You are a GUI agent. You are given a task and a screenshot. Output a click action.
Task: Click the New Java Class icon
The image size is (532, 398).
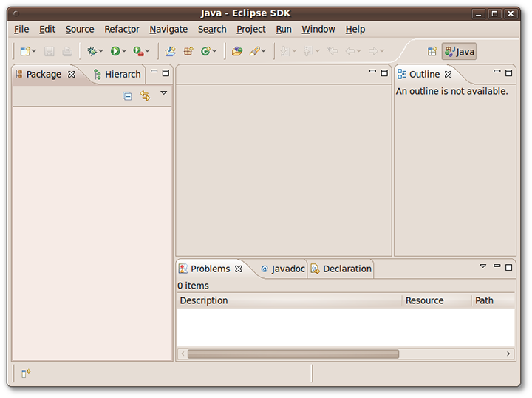(x=206, y=51)
